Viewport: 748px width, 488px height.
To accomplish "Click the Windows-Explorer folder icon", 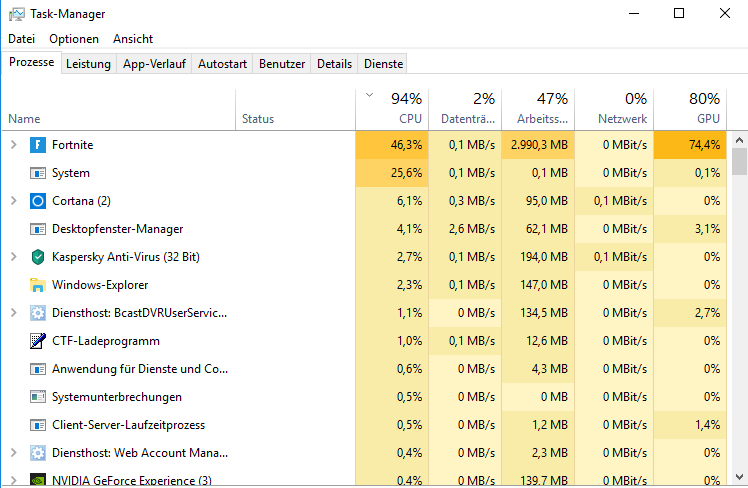I will pos(38,285).
